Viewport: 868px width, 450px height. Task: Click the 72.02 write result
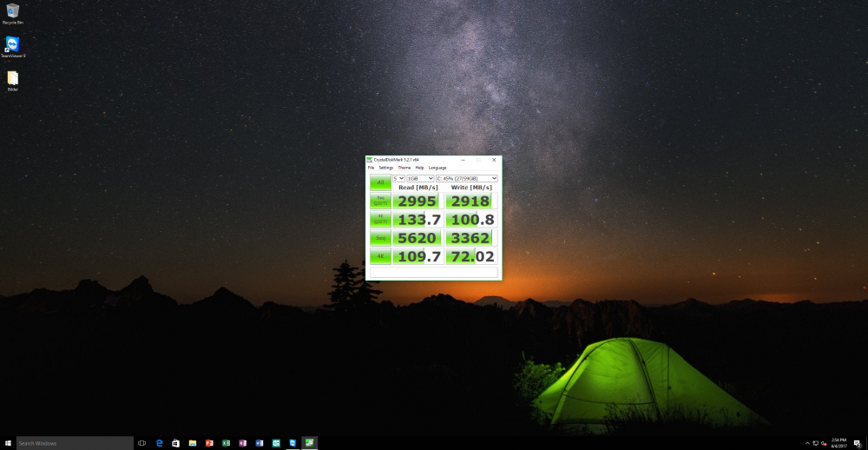pyautogui.click(x=471, y=256)
